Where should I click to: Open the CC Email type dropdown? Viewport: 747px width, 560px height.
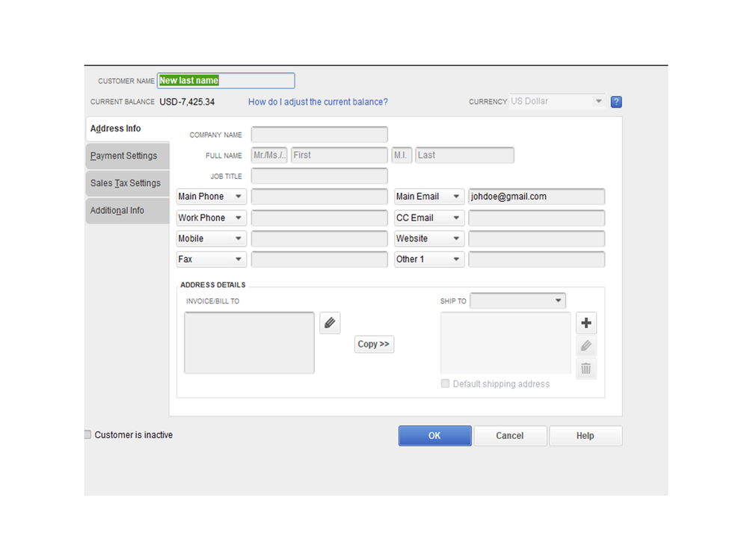coord(429,218)
